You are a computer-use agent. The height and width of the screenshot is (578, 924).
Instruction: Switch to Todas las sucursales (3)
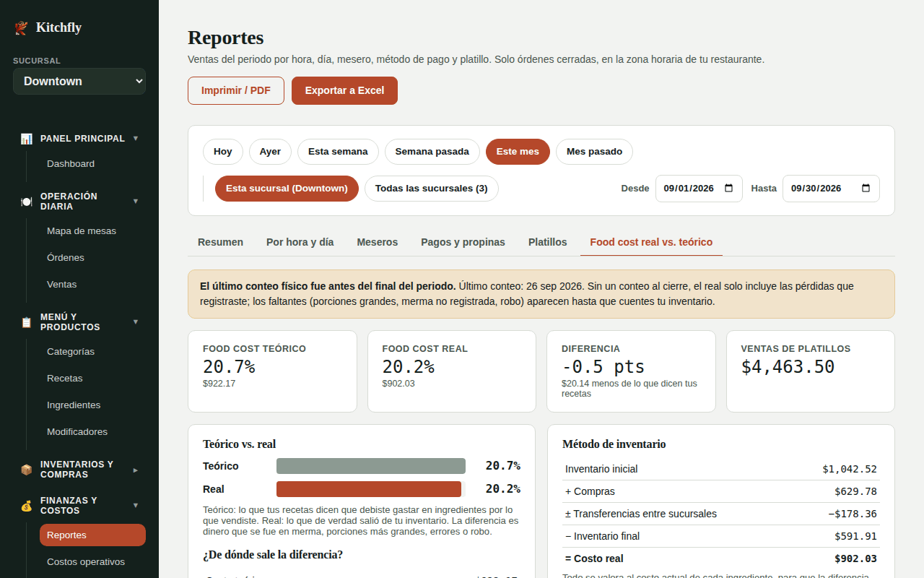coord(432,189)
